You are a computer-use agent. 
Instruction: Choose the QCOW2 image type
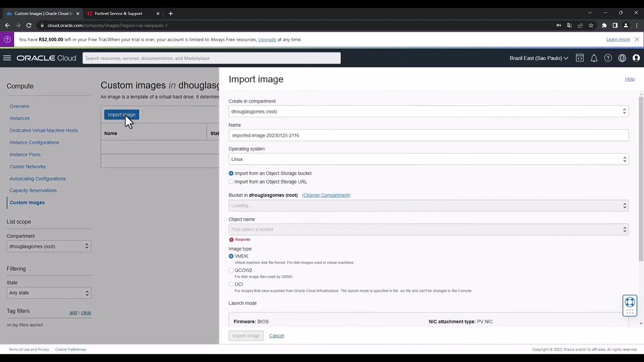click(x=231, y=270)
